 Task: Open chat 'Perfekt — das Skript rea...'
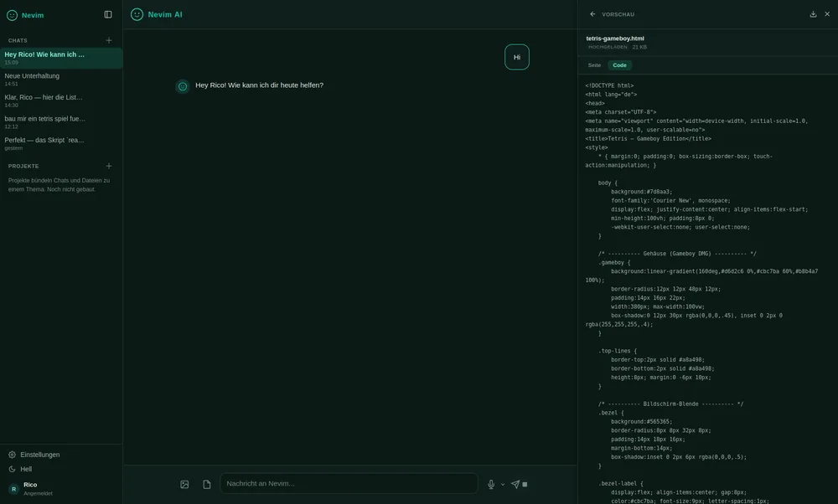coord(61,143)
